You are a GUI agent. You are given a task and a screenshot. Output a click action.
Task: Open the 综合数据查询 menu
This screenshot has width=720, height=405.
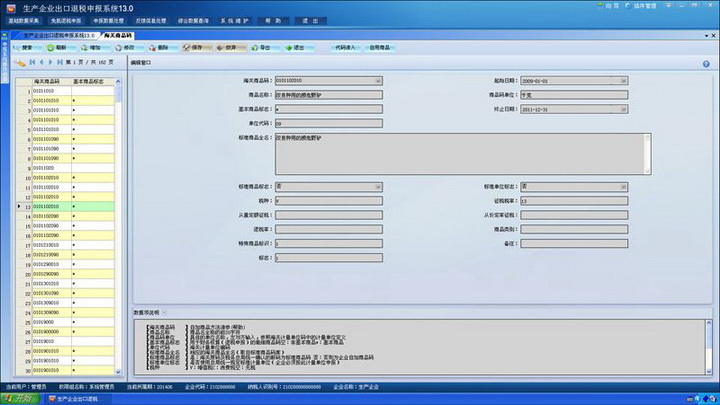(x=193, y=21)
